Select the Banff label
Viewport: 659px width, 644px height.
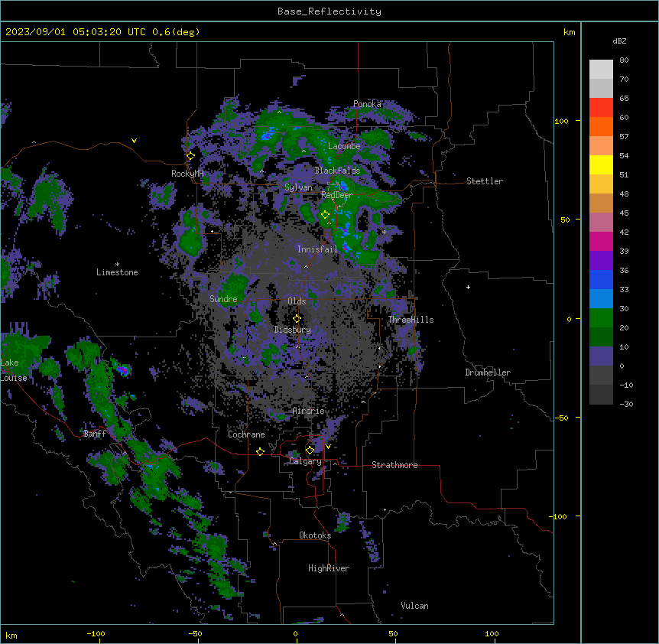pyautogui.click(x=95, y=434)
